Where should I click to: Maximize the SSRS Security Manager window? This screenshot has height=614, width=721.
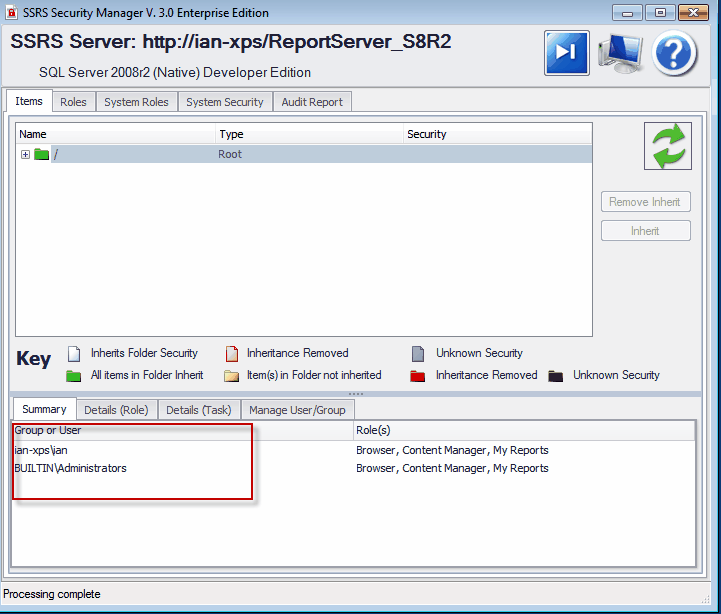coord(660,13)
